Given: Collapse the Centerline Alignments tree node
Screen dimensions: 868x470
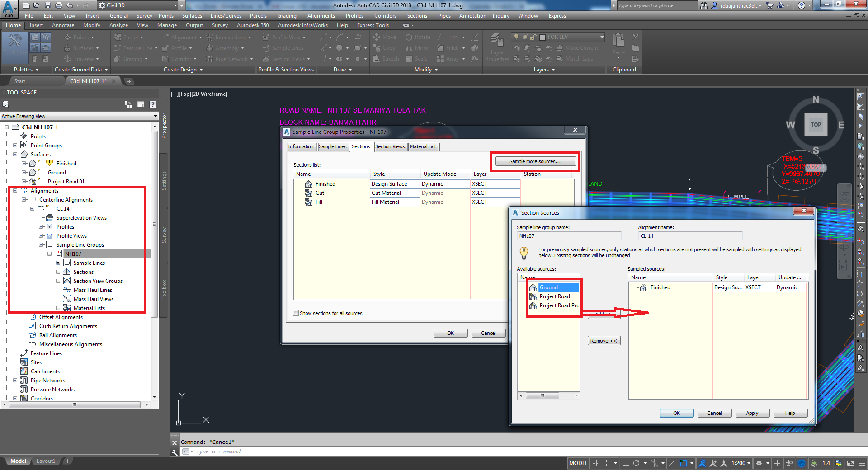Looking at the screenshot, I should tap(24, 199).
